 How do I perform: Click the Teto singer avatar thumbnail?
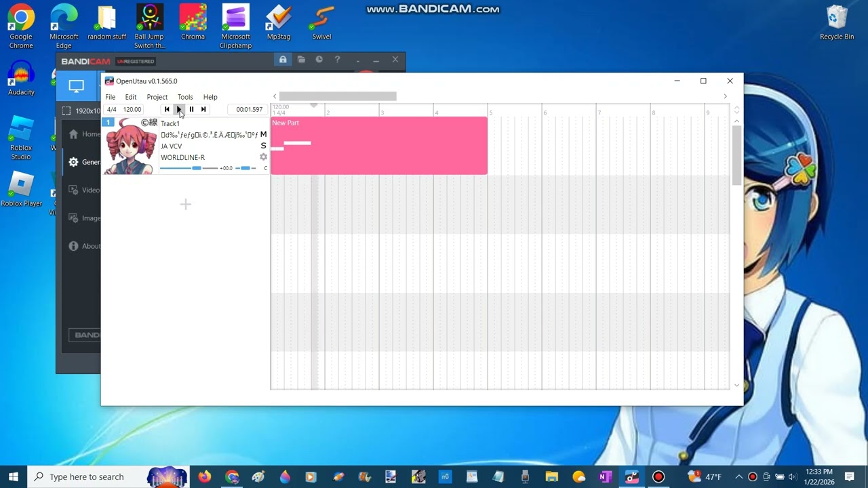click(x=131, y=146)
